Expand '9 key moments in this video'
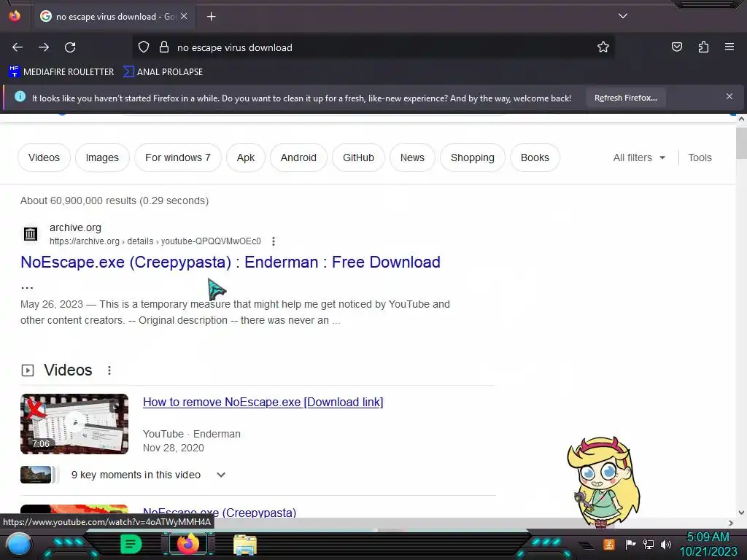 click(220, 475)
